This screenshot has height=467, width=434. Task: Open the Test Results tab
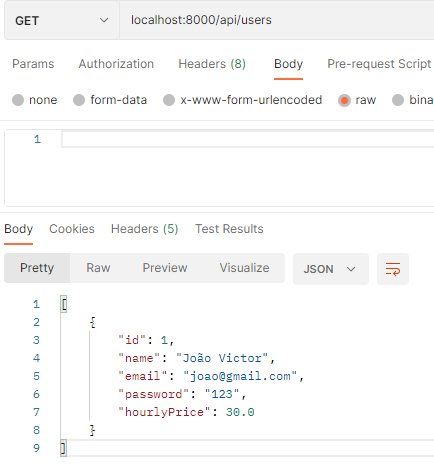click(x=229, y=229)
